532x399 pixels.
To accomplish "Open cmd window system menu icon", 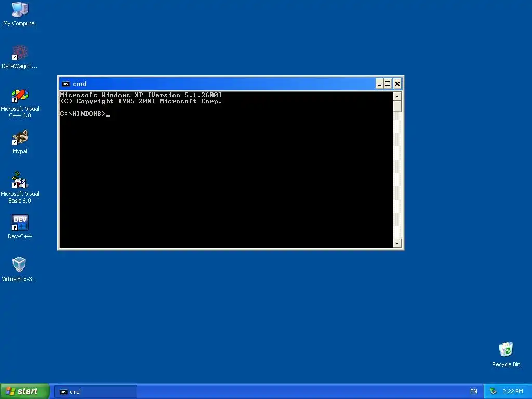I will click(66, 84).
